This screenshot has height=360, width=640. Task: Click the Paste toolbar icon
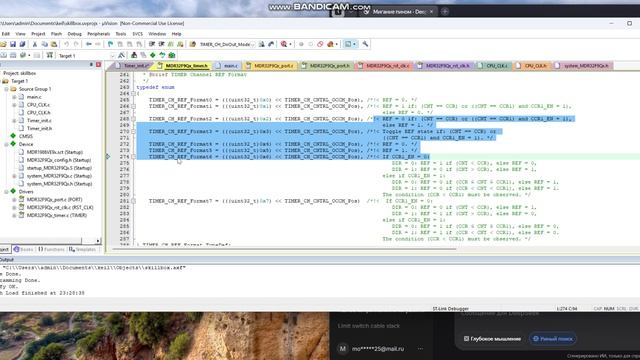coord(53,44)
